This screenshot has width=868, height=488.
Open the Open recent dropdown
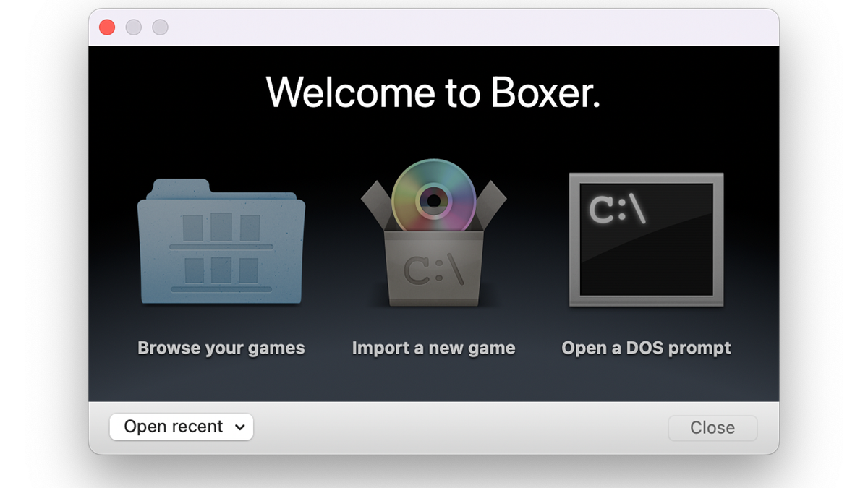pos(181,427)
